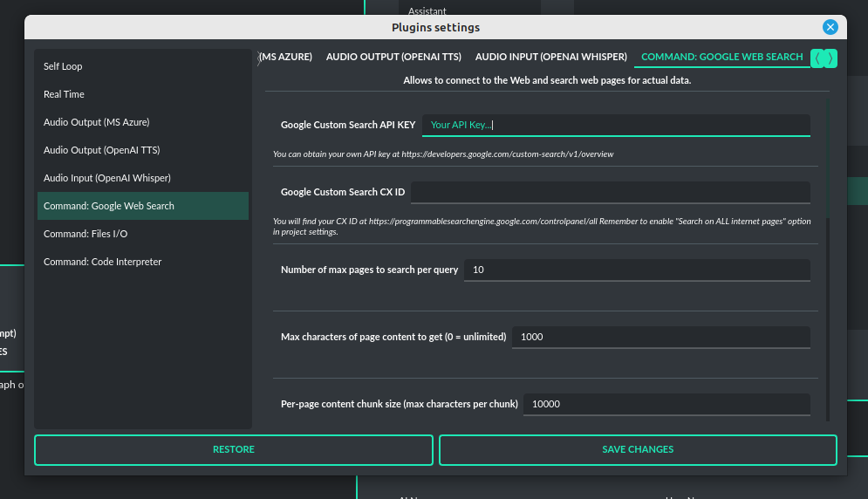
Task: Click the 'Allows to connect to the Web' description
Action: tap(547, 80)
